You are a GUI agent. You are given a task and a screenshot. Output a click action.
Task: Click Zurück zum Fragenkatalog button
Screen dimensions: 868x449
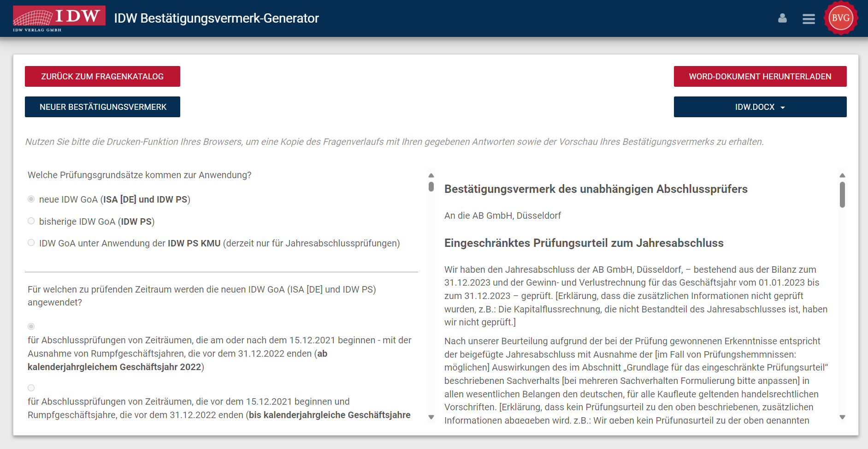(x=102, y=77)
